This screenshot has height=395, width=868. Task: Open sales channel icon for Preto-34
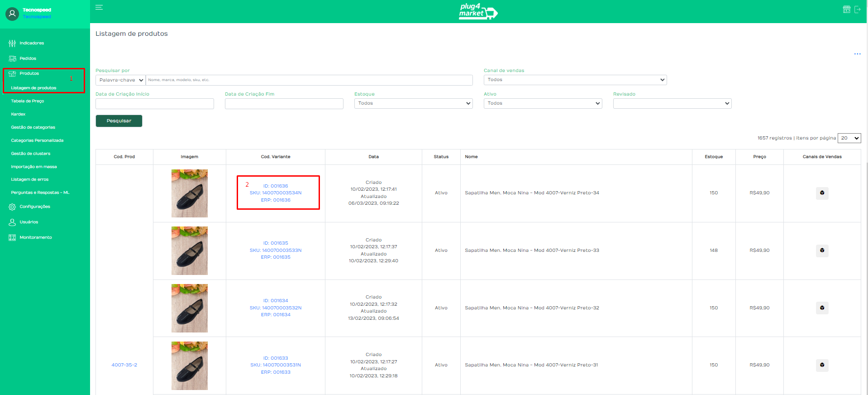tap(822, 193)
